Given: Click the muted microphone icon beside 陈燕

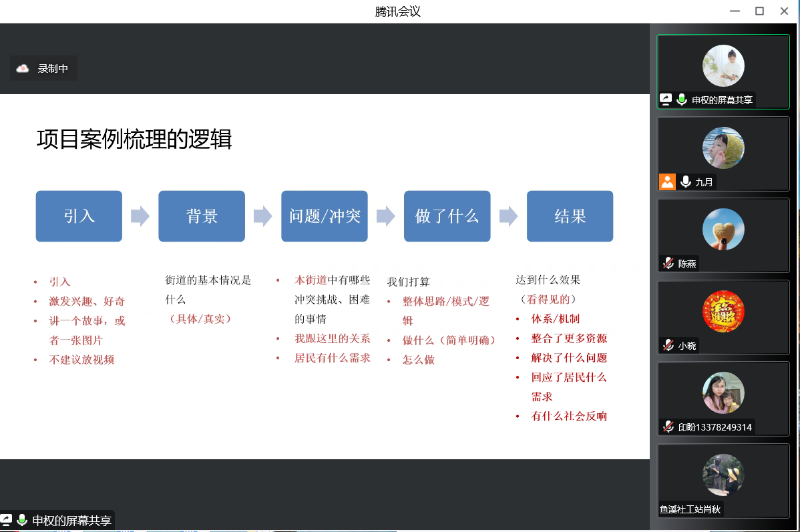Looking at the screenshot, I should click(668, 263).
